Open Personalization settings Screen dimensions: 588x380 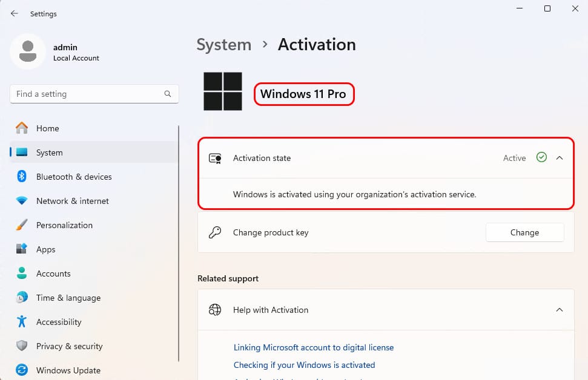pos(94,225)
